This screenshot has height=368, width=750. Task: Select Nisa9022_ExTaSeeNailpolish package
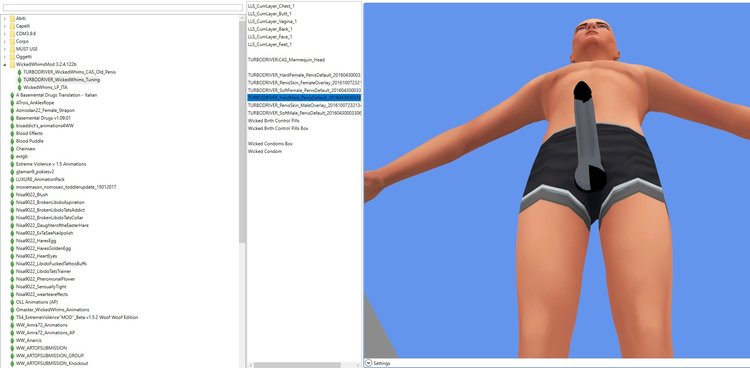coord(44,233)
